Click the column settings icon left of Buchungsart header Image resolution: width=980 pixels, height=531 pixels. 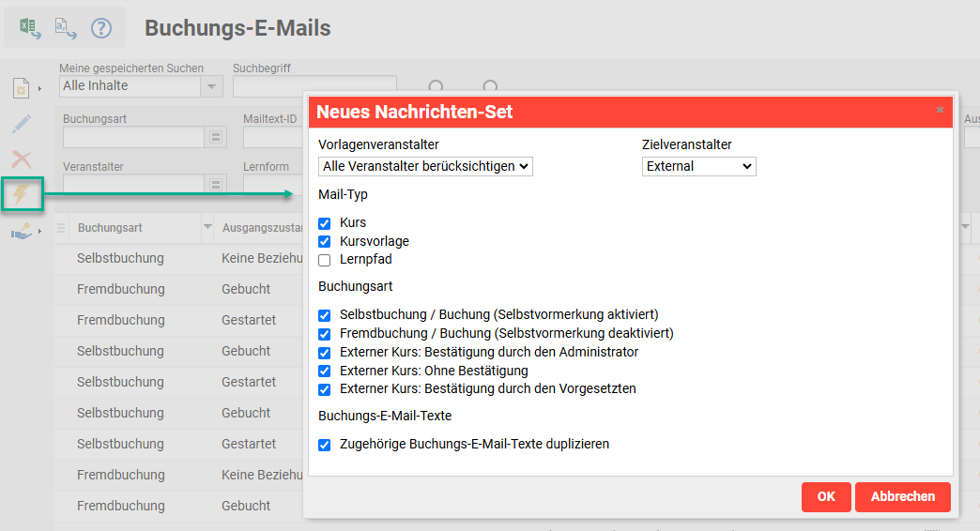point(61,228)
